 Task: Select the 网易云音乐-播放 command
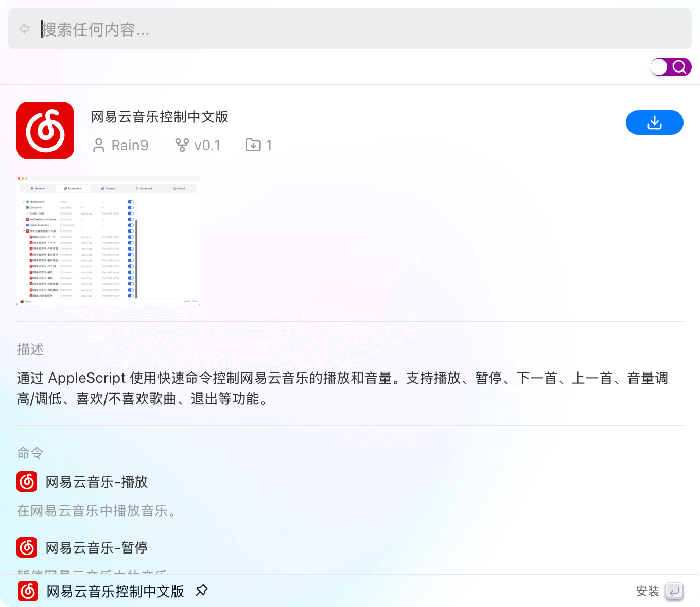coord(97,482)
